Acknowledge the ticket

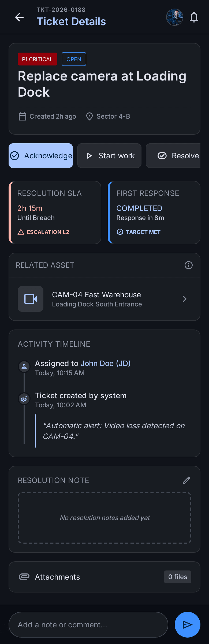41,156
